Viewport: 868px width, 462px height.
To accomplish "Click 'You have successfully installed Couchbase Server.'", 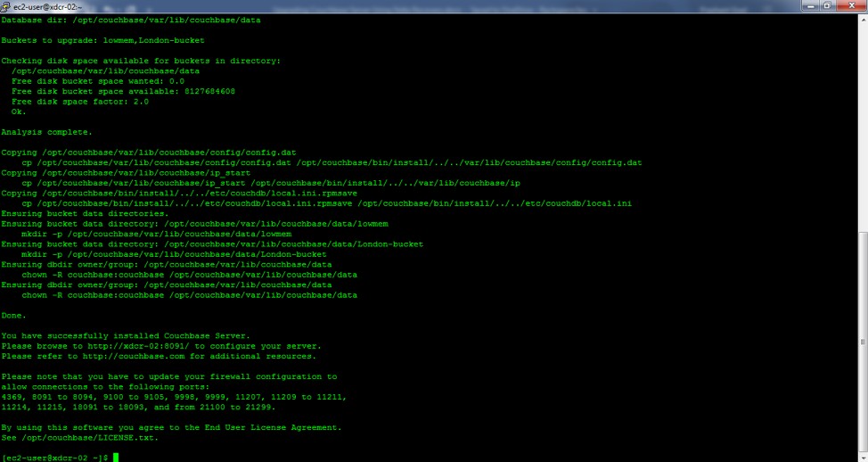I will coord(126,336).
